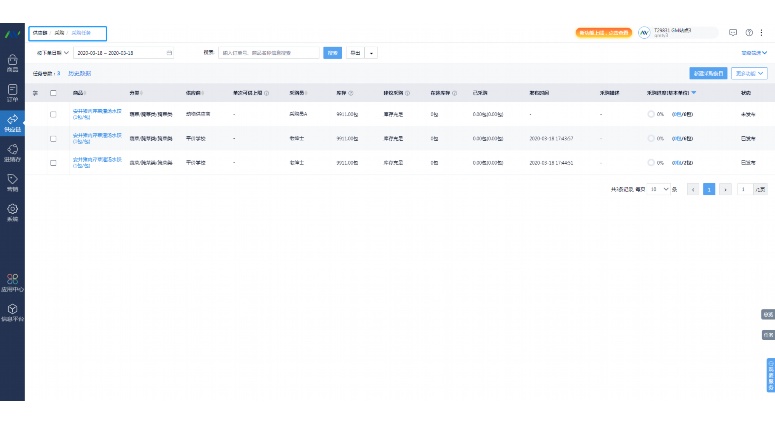Open the history data link beside task count

click(80, 73)
